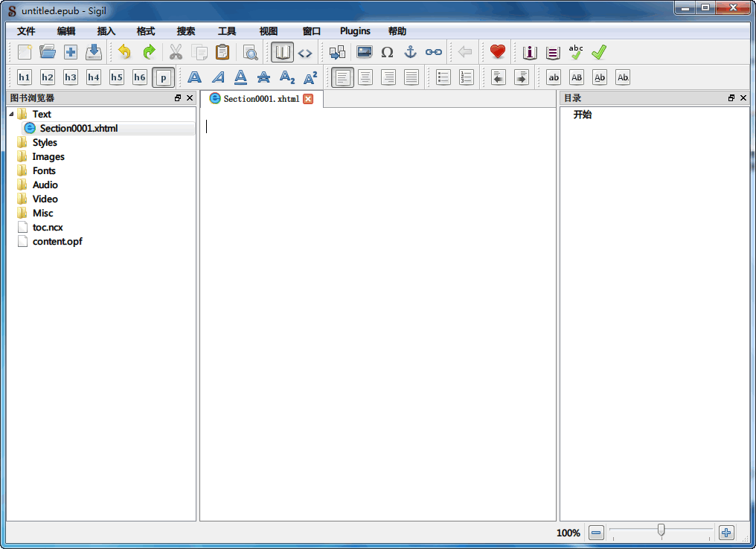
Task: Decrease the indent level
Action: coord(498,77)
